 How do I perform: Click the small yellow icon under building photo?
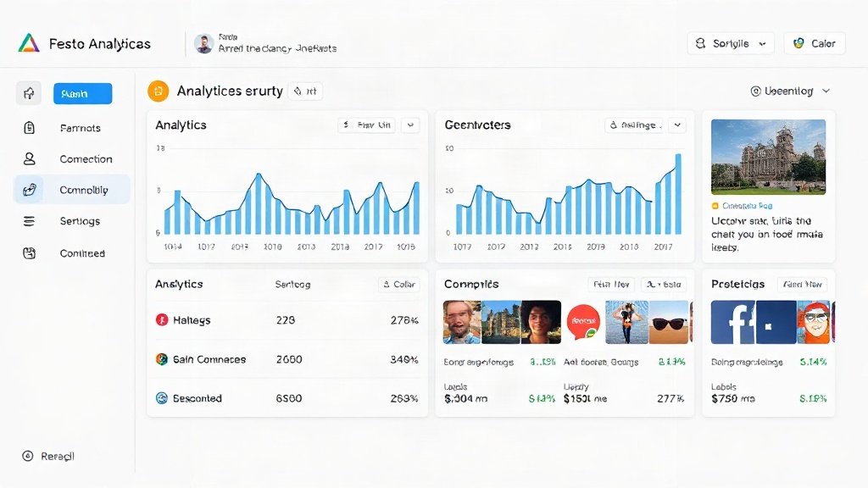(715, 206)
